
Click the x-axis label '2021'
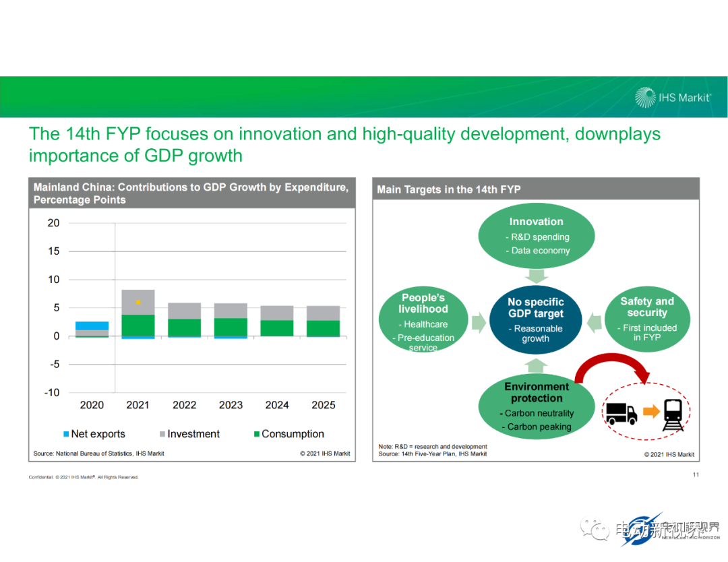(x=138, y=405)
